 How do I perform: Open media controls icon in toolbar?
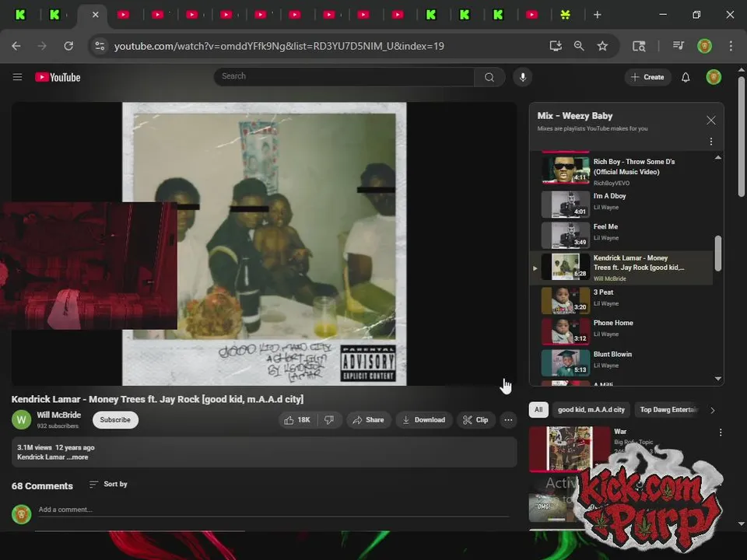pyautogui.click(x=679, y=46)
